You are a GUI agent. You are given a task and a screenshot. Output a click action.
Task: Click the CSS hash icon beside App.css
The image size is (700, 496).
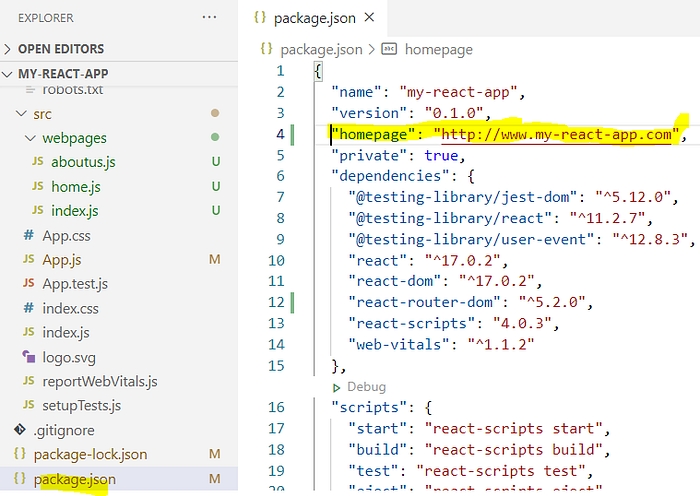(28, 235)
